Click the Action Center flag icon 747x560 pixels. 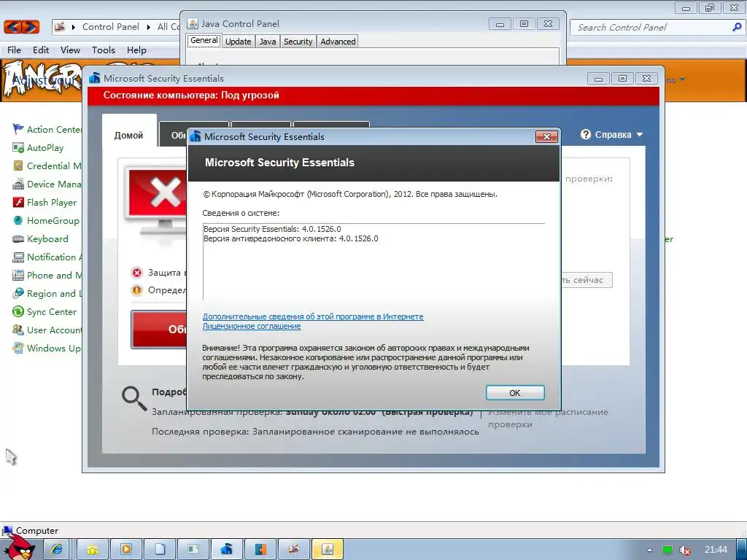click(x=18, y=129)
